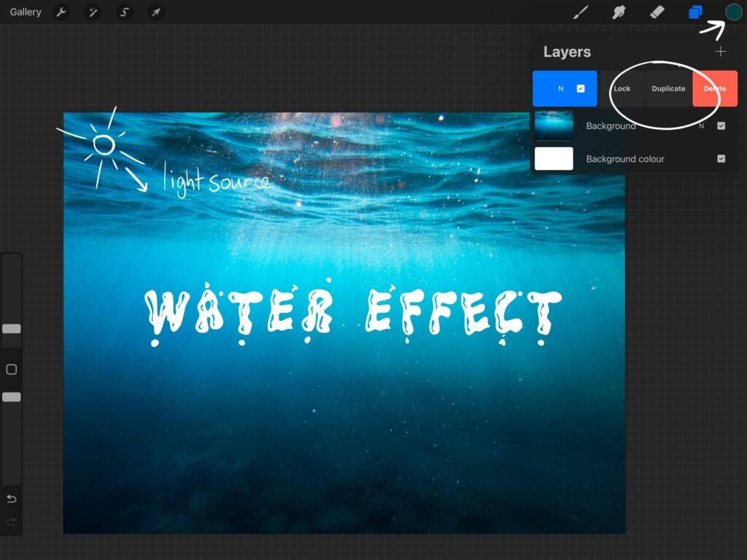Open blend mode N on selected layer
This screenshot has width=747, height=560.
[561, 89]
